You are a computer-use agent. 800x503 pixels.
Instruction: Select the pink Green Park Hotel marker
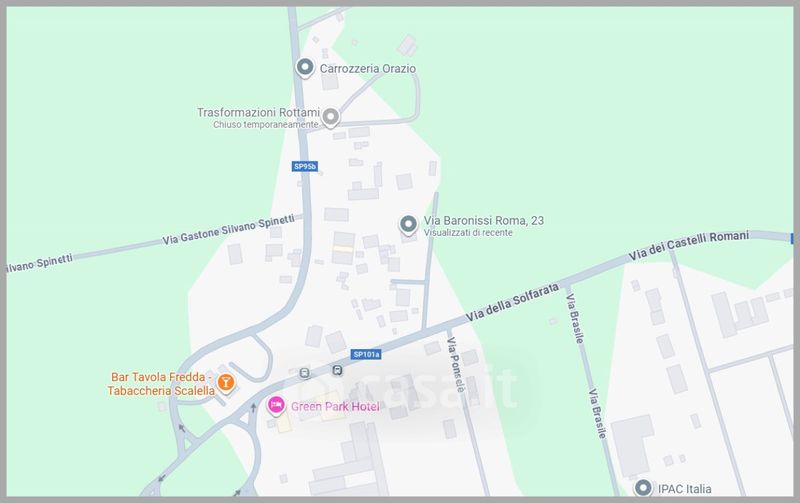276,406
